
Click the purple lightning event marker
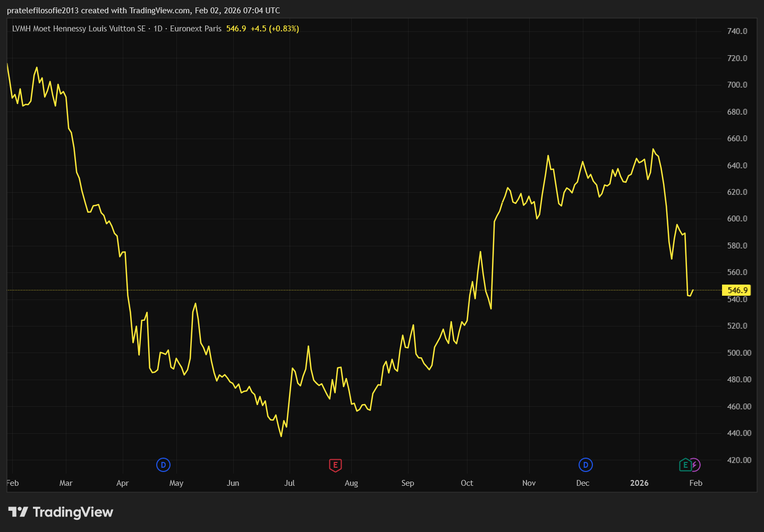click(x=695, y=465)
